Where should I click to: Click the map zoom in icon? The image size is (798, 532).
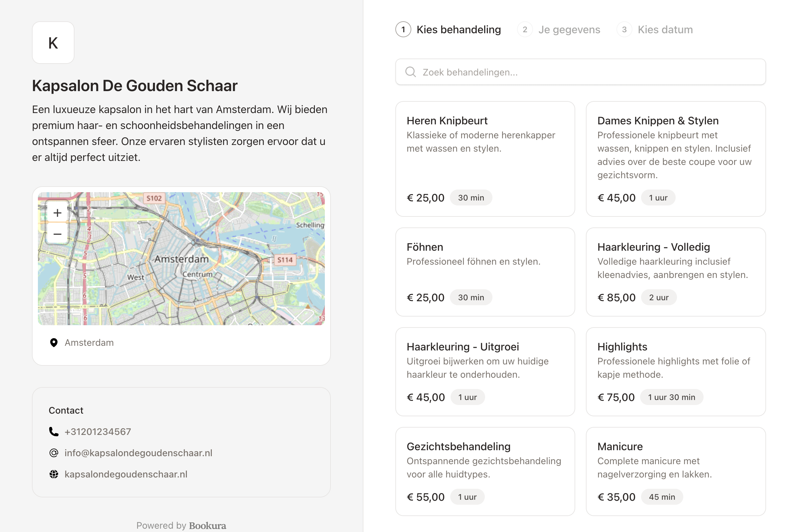(57, 212)
